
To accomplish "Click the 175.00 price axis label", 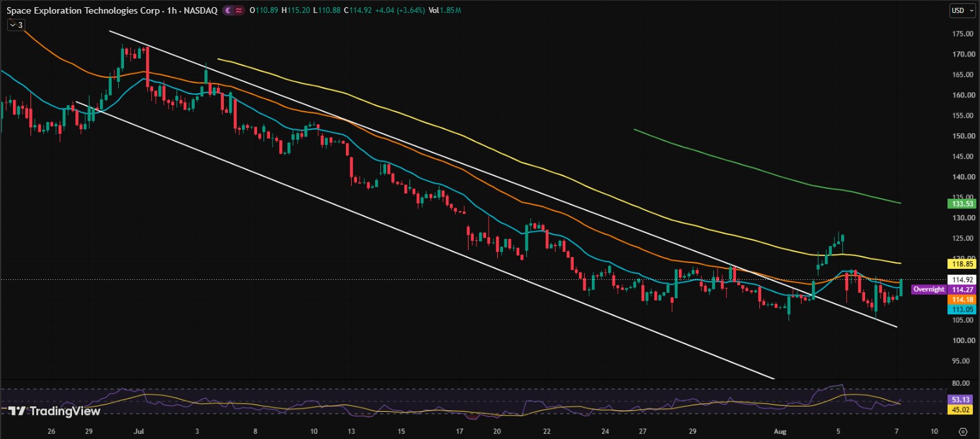I will [x=962, y=34].
